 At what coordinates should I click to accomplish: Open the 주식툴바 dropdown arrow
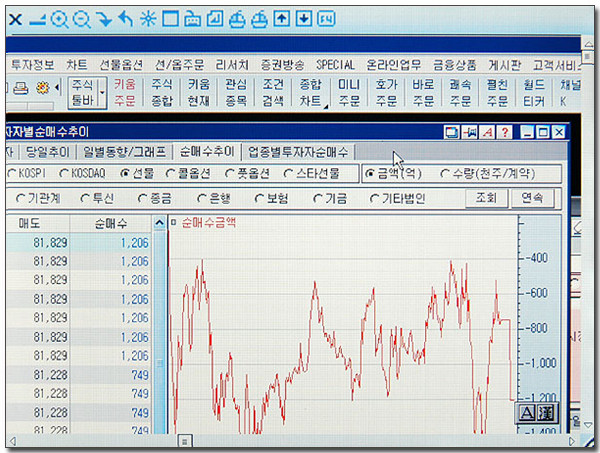click(x=102, y=93)
